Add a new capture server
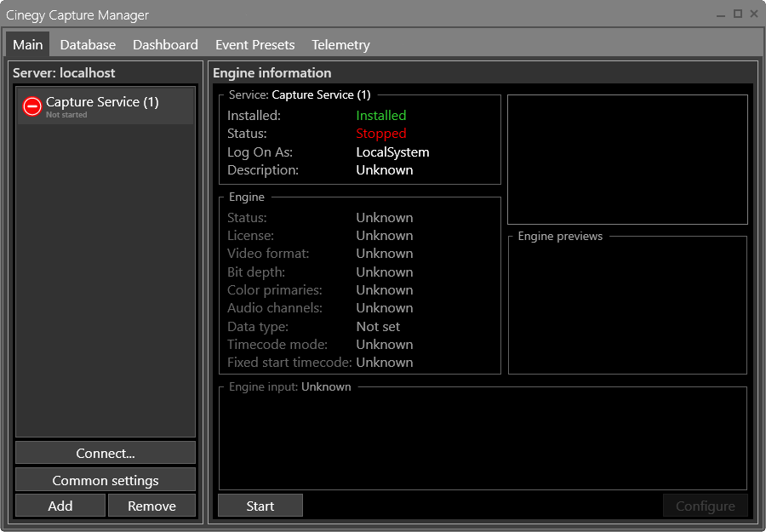 pyautogui.click(x=60, y=505)
